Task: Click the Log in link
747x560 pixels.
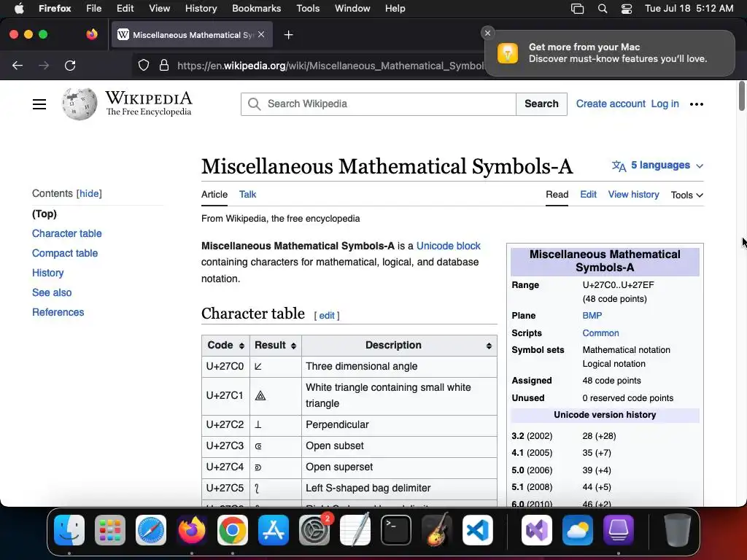Action: [665, 104]
